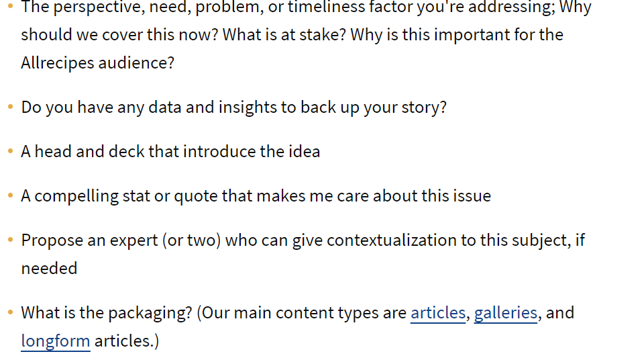This screenshot has height=358, width=644.
Task: Click the bullet before "Do you have any data"
Action: point(10,107)
